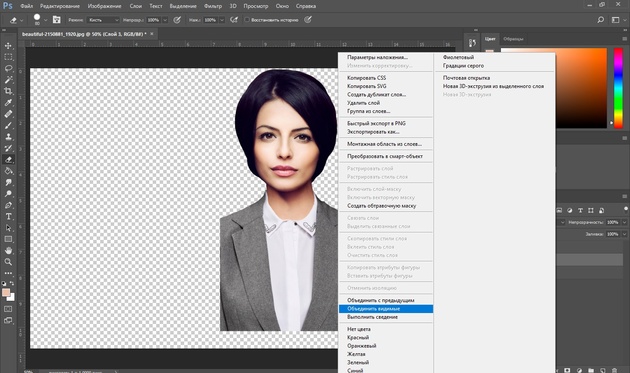Toggle pressure for size button
Image resolution: width=630 pixels, height=373 pixels.
(308, 20)
